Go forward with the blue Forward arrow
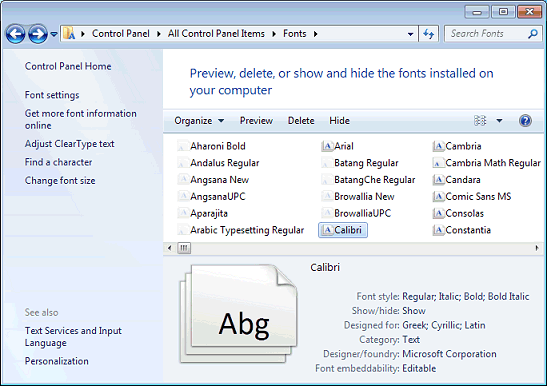The width and height of the screenshot is (547, 386). (38, 34)
